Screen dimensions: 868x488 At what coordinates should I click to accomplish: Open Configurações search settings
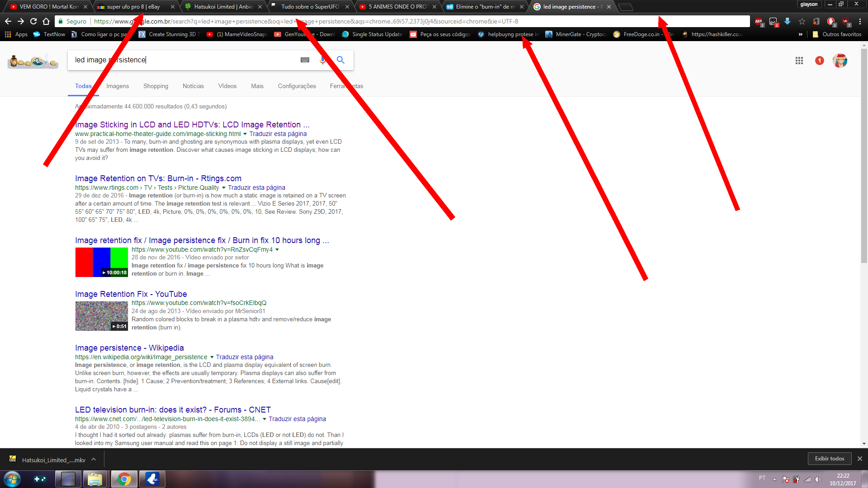(297, 86)
